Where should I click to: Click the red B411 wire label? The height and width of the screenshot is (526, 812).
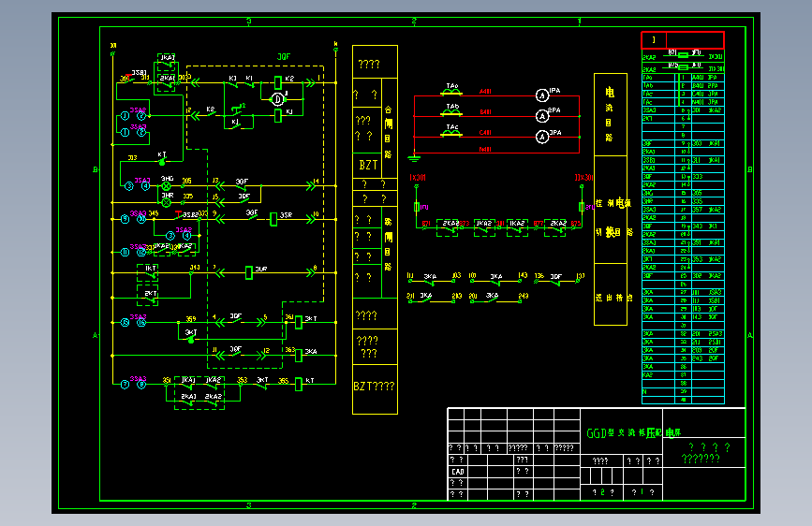pos(485,111)
